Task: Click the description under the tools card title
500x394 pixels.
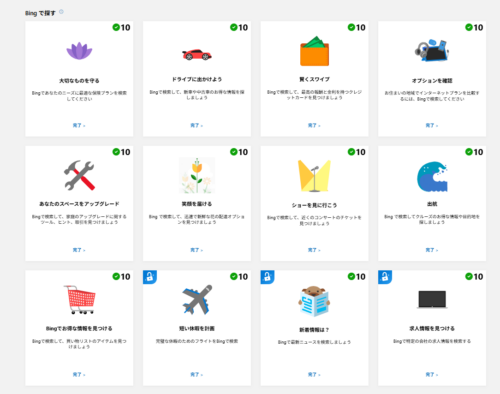Action: (79, 219)
